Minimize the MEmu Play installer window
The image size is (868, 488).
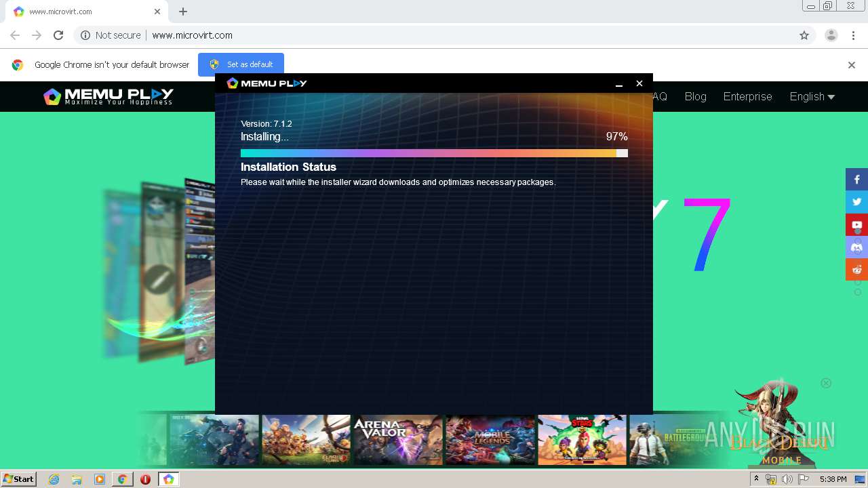(618, 83)
